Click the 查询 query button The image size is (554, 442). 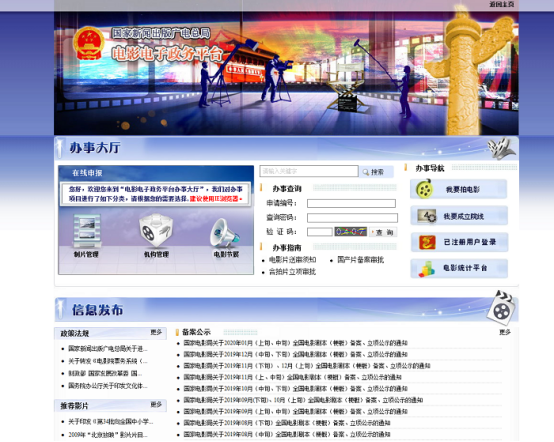pyautogui.click(x=383, y=232)
